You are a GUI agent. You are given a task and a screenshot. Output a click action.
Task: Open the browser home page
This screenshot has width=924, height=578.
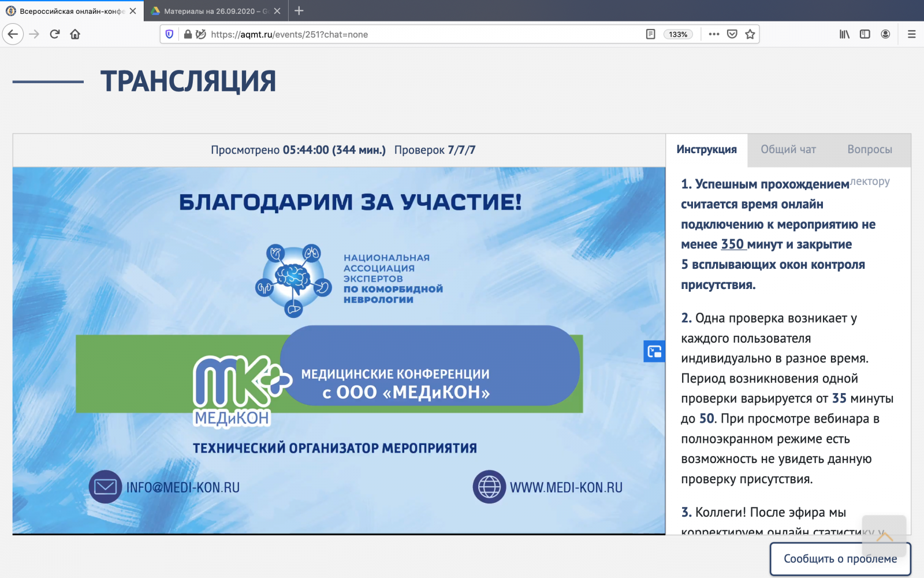pyautogui.click(x=75, y=34)
